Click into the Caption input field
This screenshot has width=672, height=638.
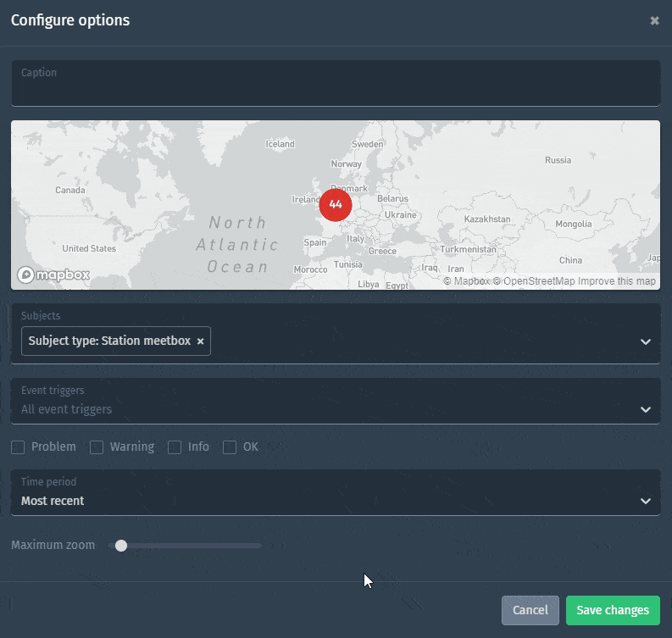(336, 89)
